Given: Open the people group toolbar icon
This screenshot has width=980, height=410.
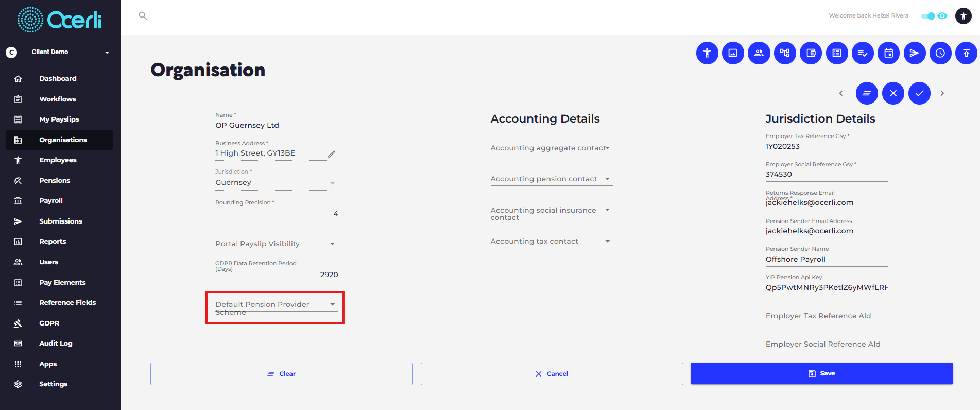Looking at the screenshot, I should 759,53.
